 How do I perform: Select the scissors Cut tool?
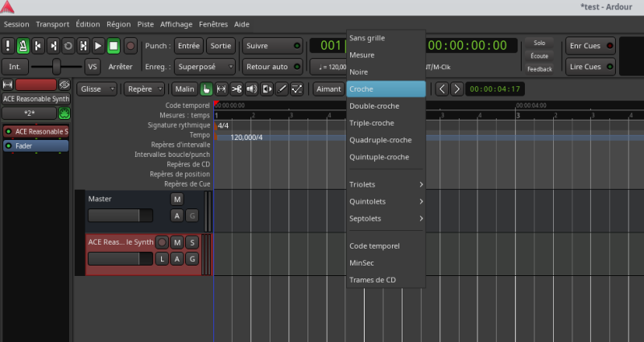237,89
